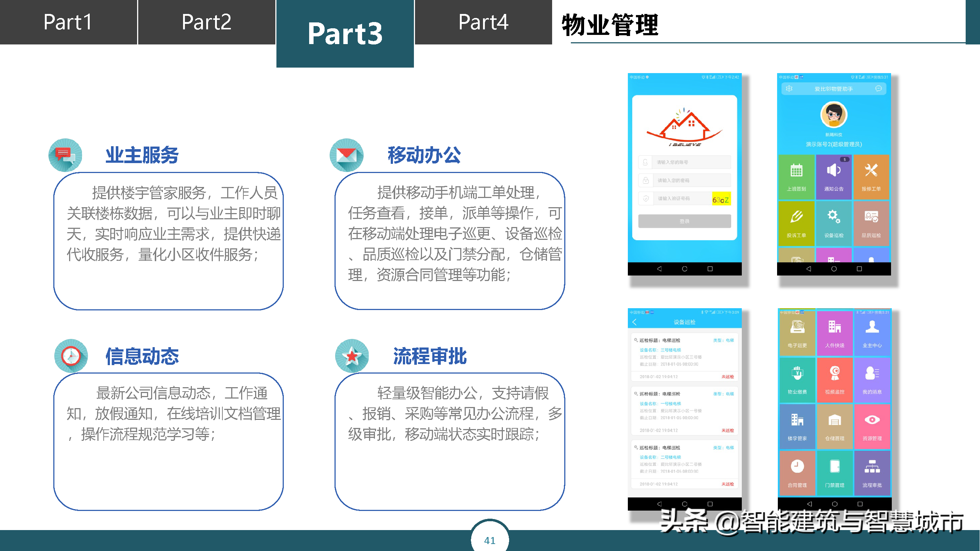The height and width of the screenshot is (551, 980).
Task: Open the 投诉工单 pen tile
Action: click(x=796, y=224)
